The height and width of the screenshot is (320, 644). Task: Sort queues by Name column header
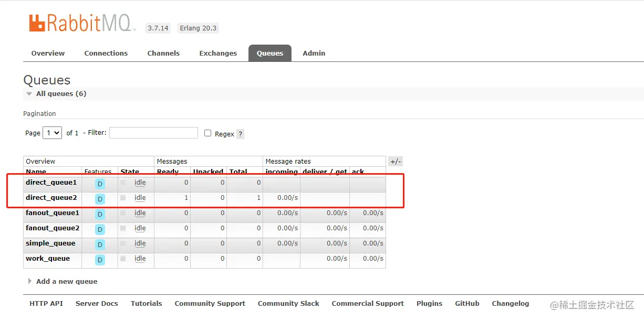[x=36, y=172]
